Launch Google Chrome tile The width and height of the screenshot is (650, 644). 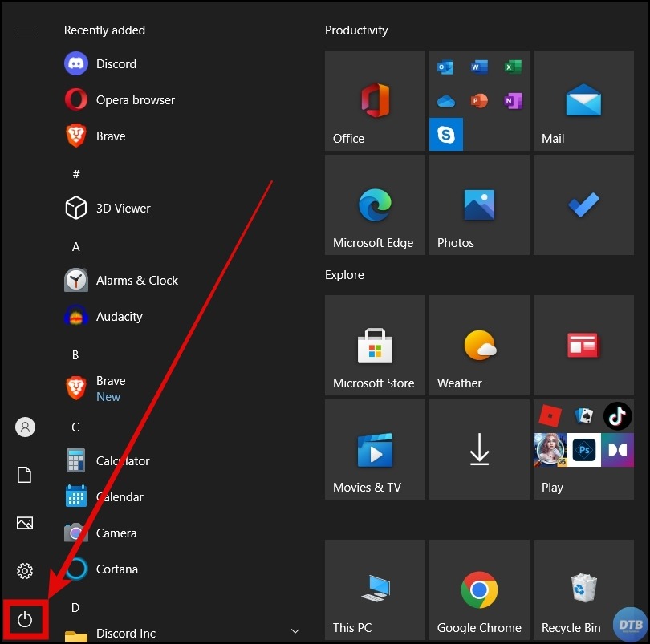pyautogui.click(x=479, y=590)
